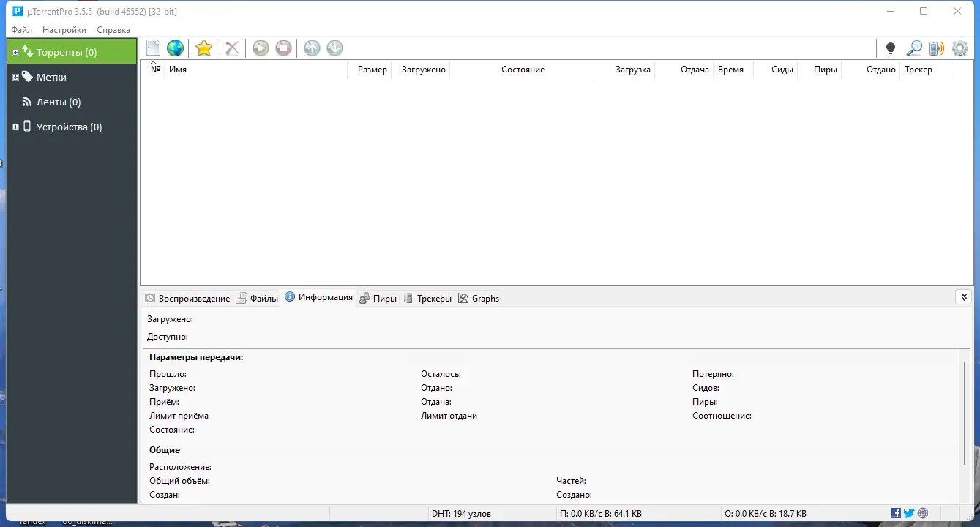Click the Facebook icon in the status bar
The height and width of the screenshot is (527, 980).
(896, 513)
